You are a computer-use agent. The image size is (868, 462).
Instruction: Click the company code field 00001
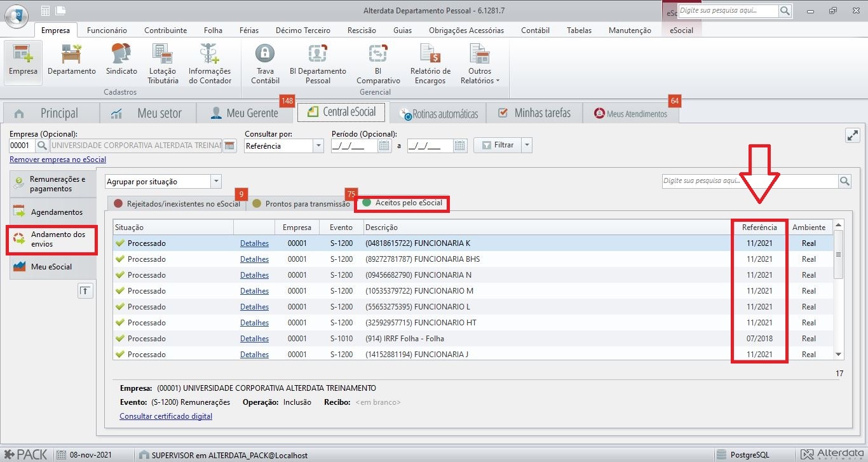tap(21, 146)
